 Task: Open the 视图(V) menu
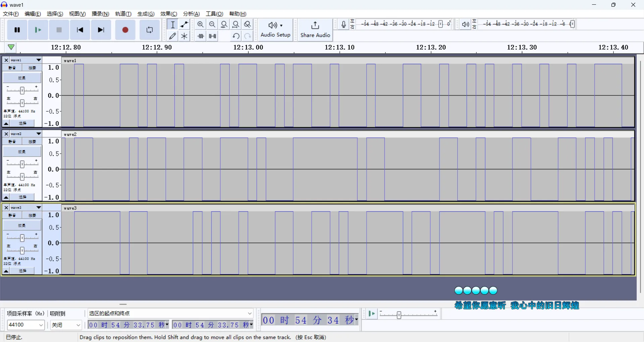point(77,14)
